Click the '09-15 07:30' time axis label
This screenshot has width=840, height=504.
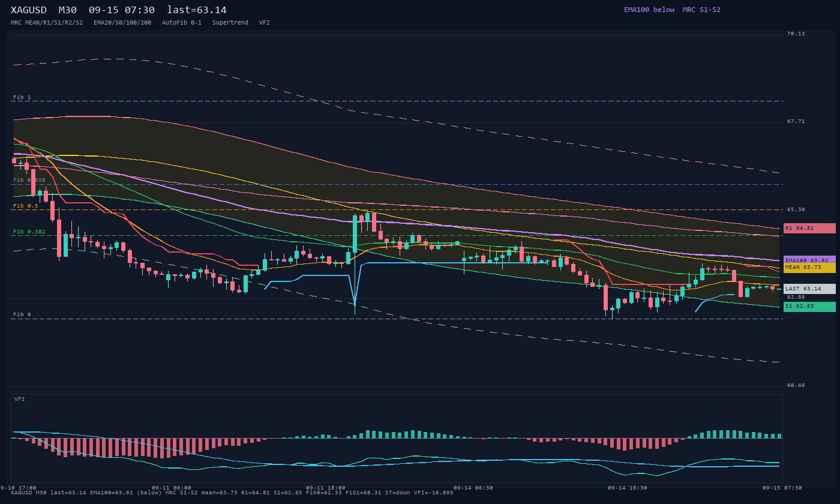point(782,488)
